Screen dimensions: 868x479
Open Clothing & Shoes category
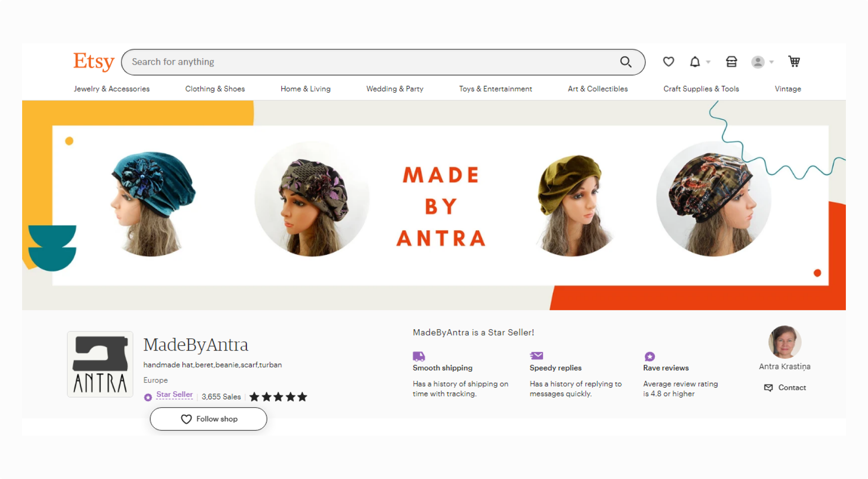click(215, 89)
